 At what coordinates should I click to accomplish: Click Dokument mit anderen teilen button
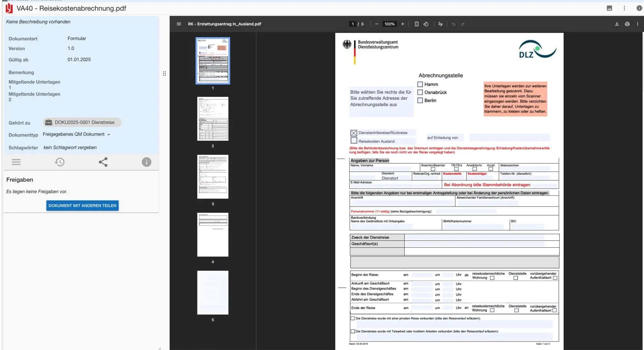tap(82, 206)
